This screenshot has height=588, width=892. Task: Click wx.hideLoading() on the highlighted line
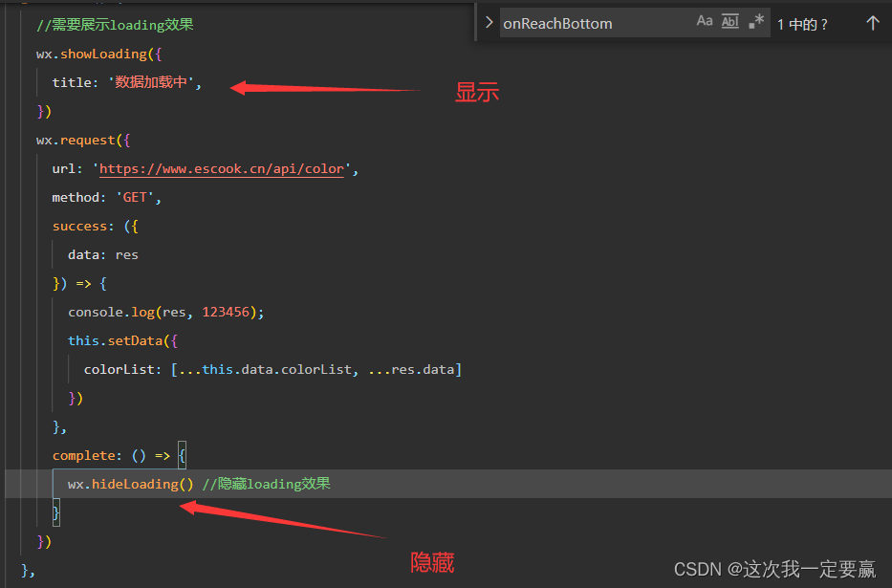[x=127, y=484]
